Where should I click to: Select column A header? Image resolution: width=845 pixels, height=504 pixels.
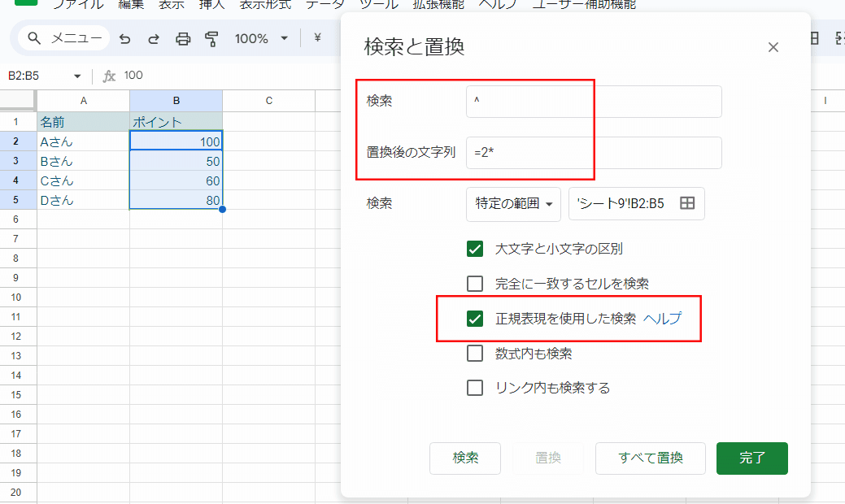(84, 101)
